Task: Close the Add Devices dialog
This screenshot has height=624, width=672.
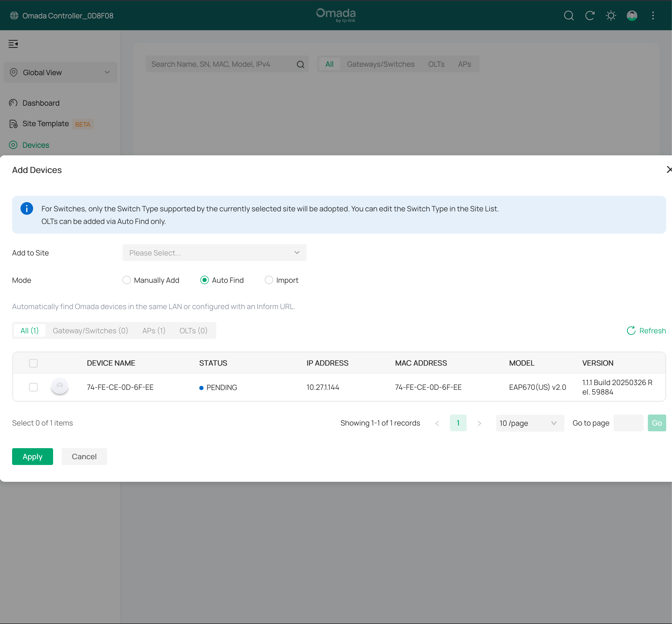Action: pyautogui.click(x=669, y=170)
